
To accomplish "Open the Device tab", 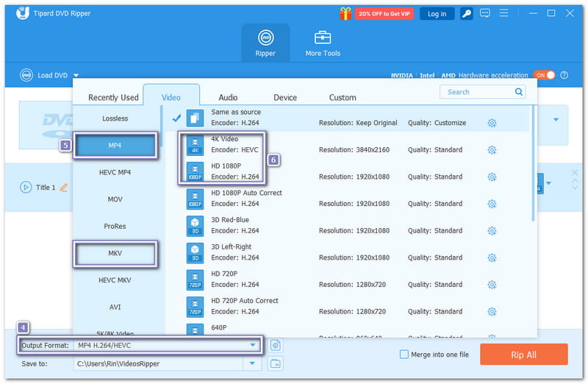I will (285, 97).
